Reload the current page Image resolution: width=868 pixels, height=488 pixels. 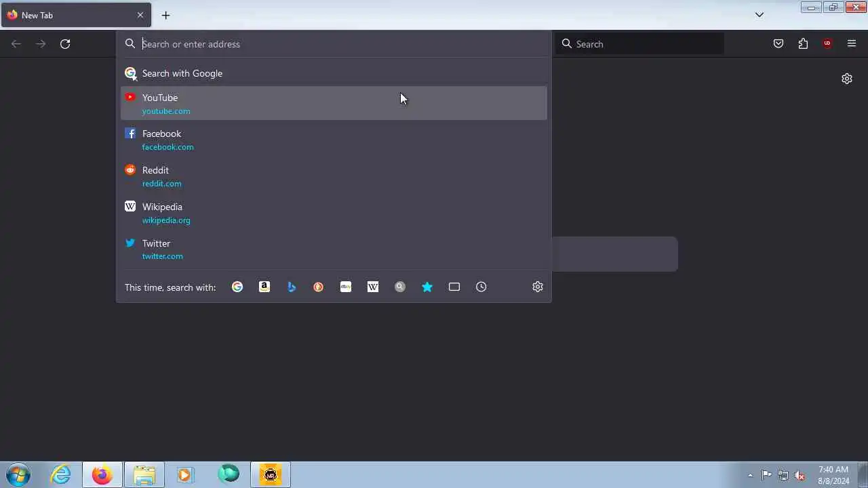click(65, 44)
